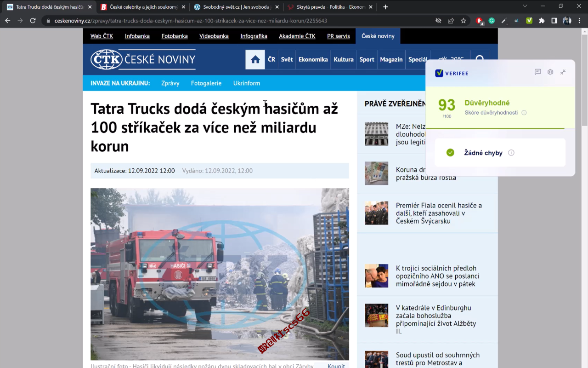This screenshot has width=588, height=368.
Task: Click Koupit link under photo
Action: [x=336, y=366]
